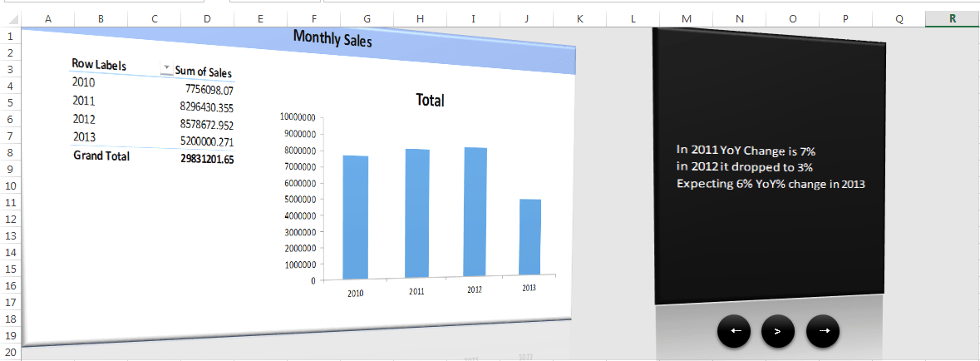Click the 2011 bar in chart

pos(417,213)
